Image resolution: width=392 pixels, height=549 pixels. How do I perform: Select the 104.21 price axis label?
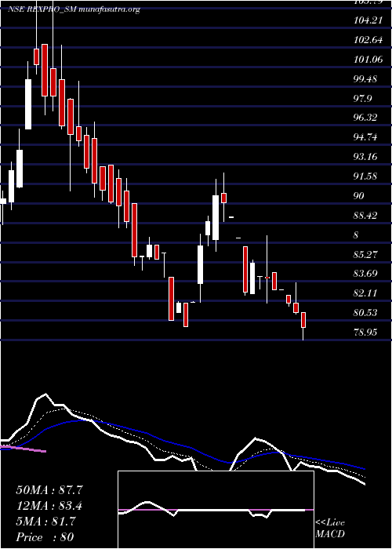pos(368,20)
